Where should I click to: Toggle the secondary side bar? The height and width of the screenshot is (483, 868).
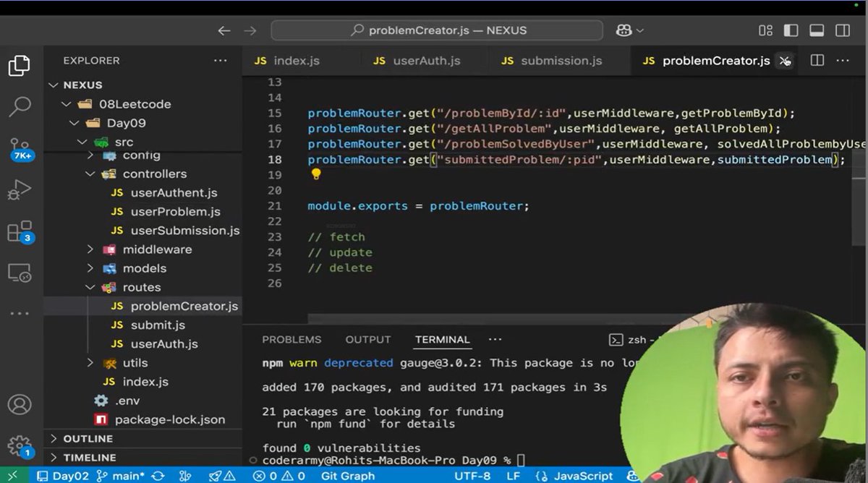coord(843,30)
